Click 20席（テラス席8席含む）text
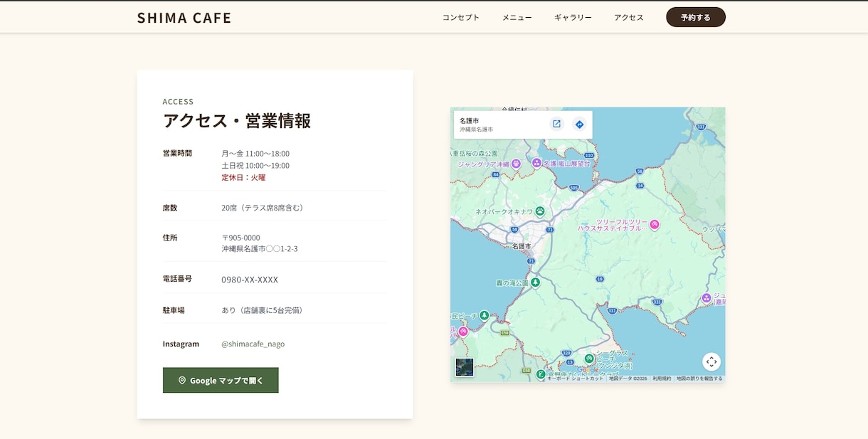868x439 pixels. [x=264, y=208]
